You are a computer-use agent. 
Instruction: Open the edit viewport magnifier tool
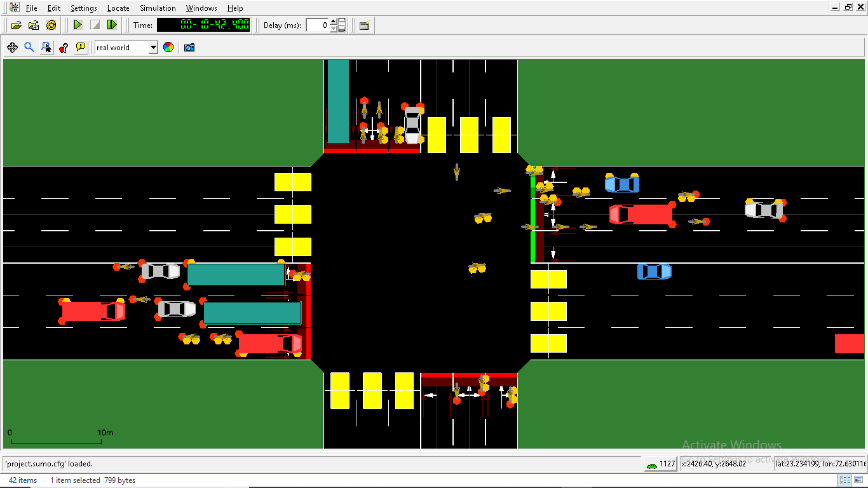coord(29,47)
